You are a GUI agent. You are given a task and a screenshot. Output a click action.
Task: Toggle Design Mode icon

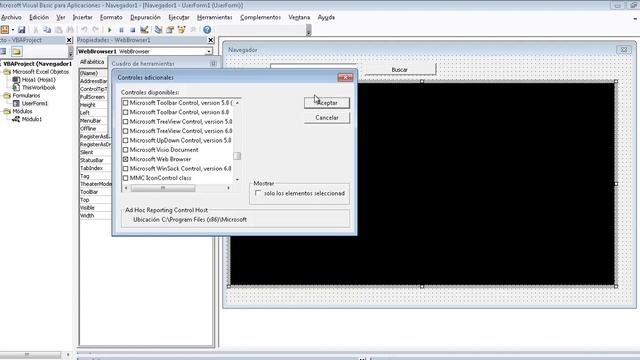coord(144,30)
